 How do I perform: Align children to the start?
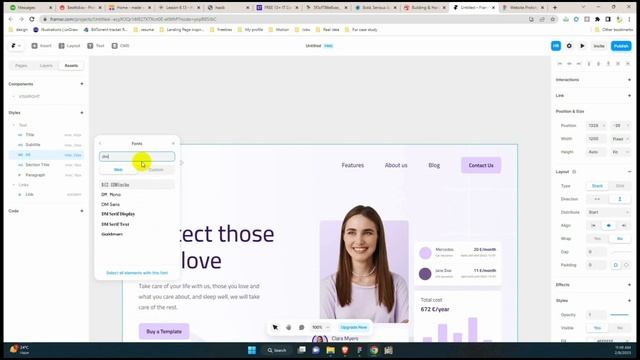pos(594,226)
